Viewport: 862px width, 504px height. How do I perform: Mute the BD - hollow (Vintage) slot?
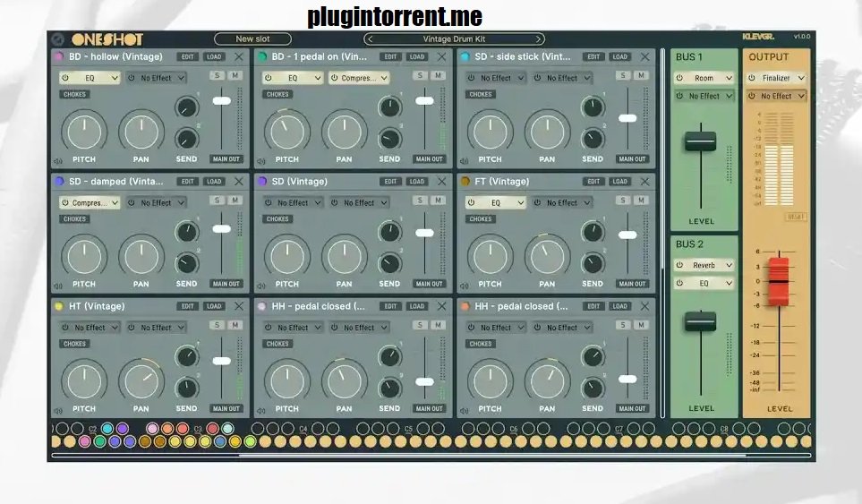[x=235, y=75]
